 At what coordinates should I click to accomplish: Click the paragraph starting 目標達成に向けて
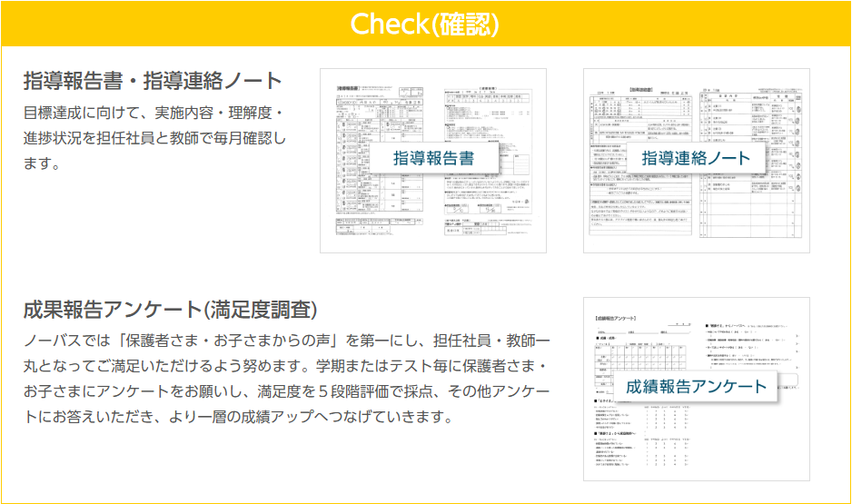(154, 138)
